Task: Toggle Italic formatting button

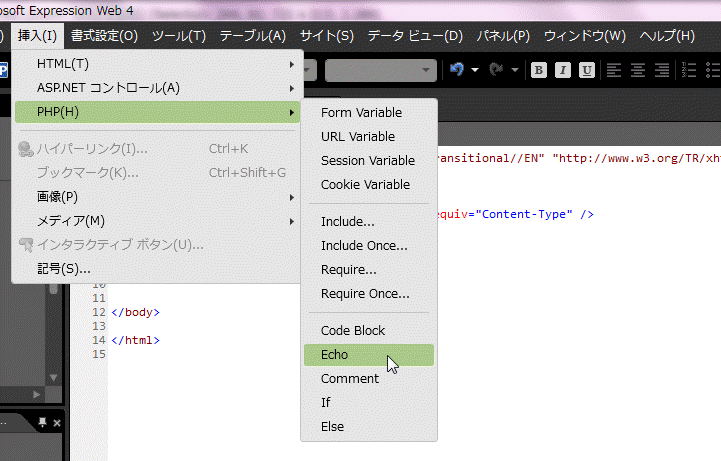Action: 563,70
